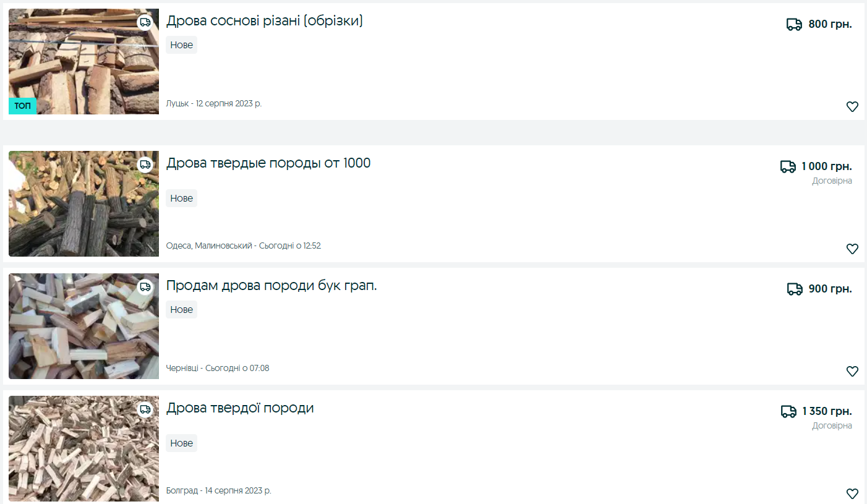Viewport: 867px width, 504px height.
Task: Favorite the Чернівці бук грап listing heart
Action: click(x=852, y=371)
